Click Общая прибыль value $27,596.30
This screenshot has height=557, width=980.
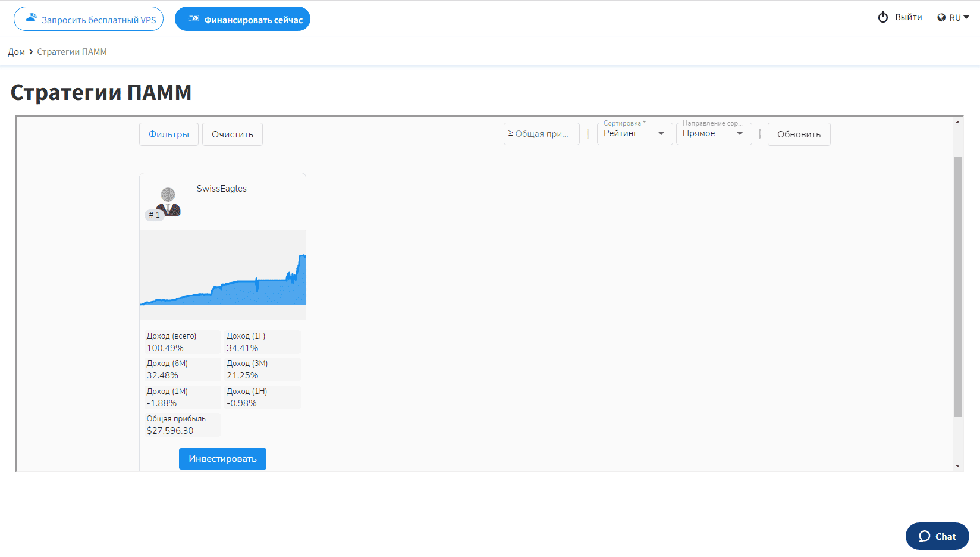pos(170,431)
